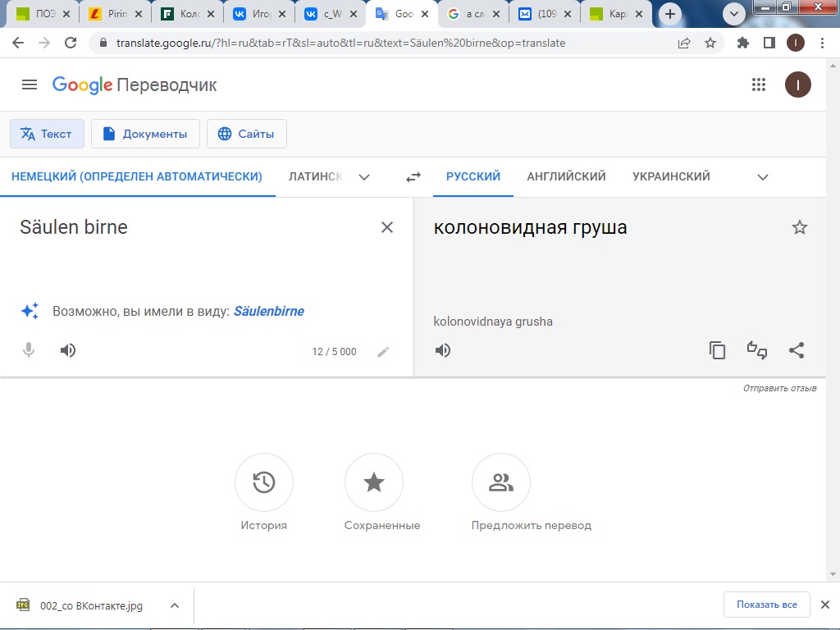Screen dimensions: 840x630
Task: Clear the source text with X
Action: coord(387,227)
